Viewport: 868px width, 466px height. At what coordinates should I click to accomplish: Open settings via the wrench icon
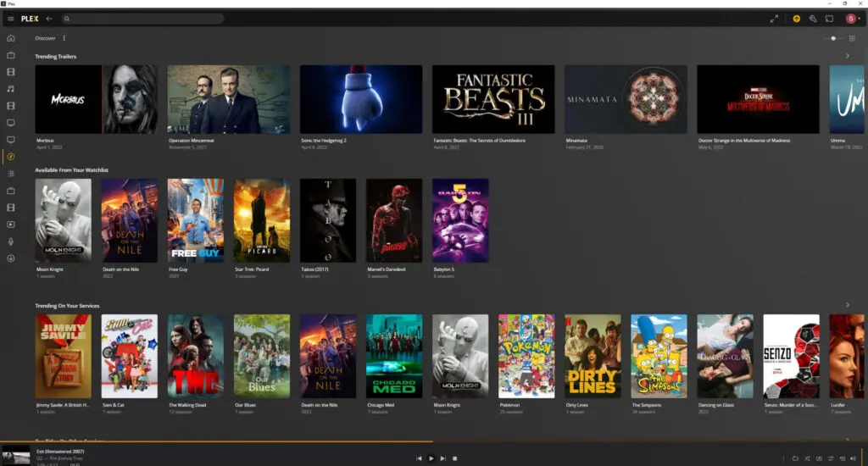coord(813,19)
